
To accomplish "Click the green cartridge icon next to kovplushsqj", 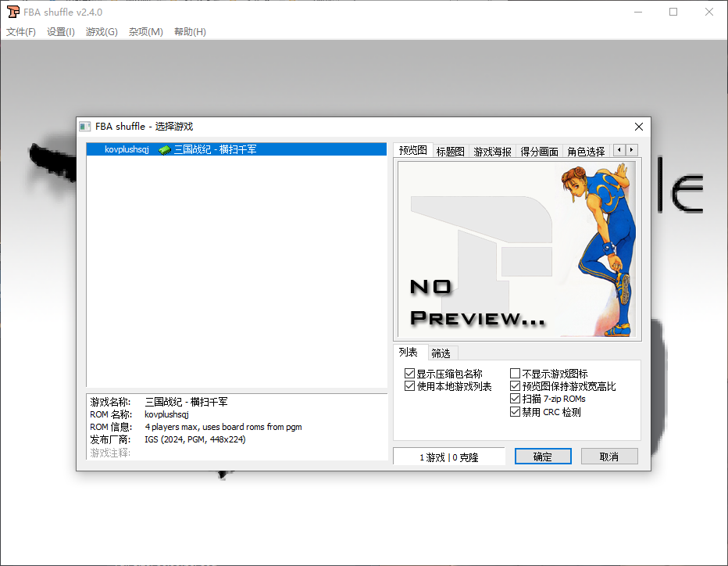I will 162,149.
